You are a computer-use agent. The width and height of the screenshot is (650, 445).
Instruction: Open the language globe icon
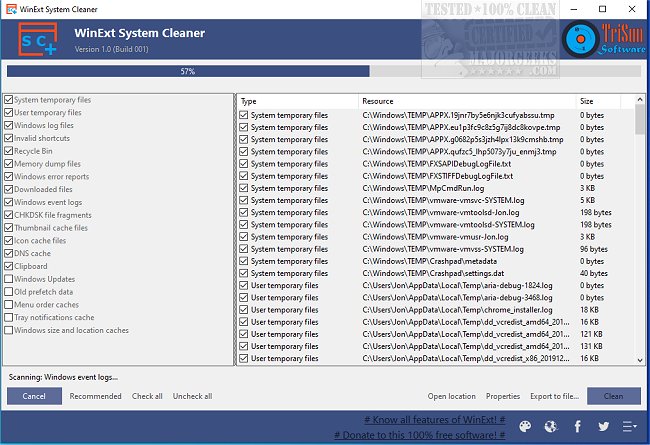pos(551,426)
